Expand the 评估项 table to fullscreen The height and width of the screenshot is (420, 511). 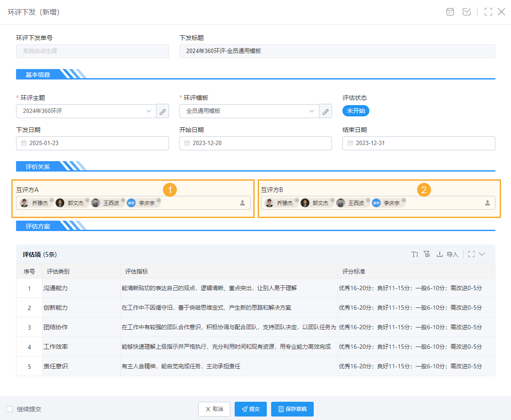(x=472, y=254)
